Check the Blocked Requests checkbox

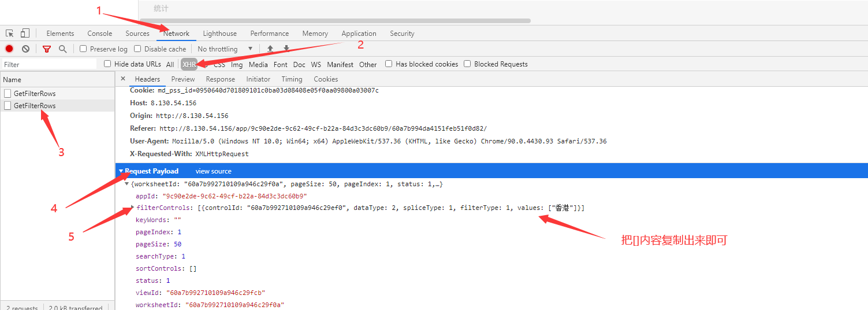pyautogui.click(x=467, y=64)
